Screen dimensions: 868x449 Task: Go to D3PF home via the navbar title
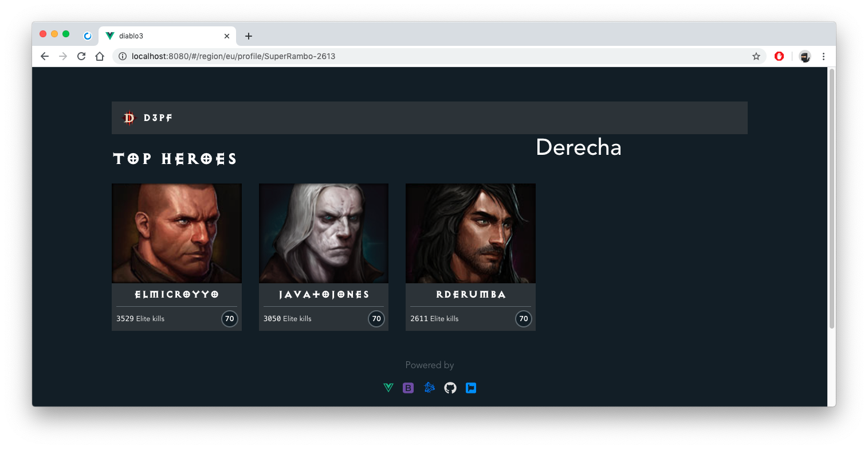[158, 118]
